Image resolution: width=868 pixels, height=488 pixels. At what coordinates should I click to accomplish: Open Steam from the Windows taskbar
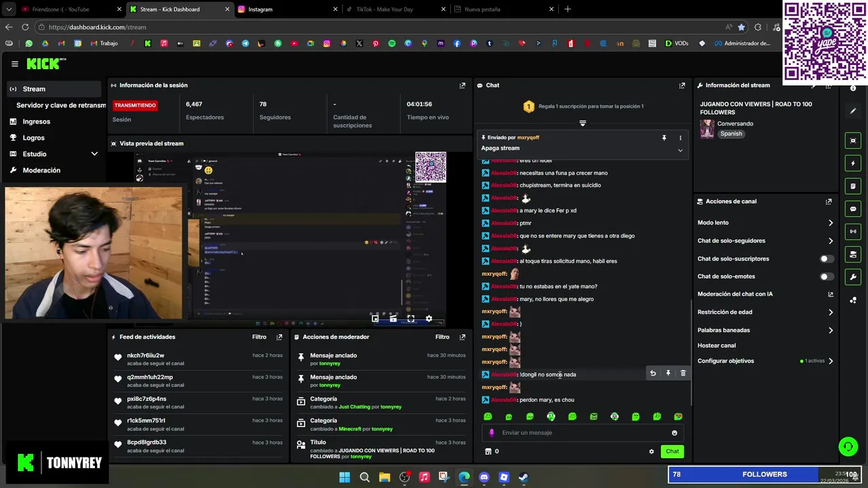point(524,477)
